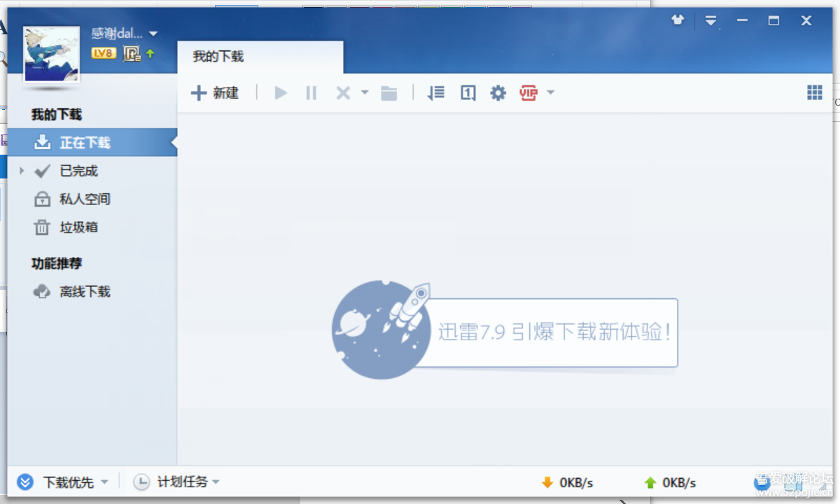Pause the task with the pause icon
840x504 pixels.
coord(311,92)
